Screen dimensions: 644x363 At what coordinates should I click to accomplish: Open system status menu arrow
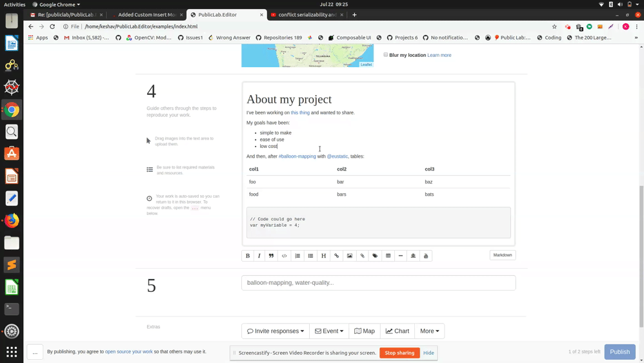point(637,4)
